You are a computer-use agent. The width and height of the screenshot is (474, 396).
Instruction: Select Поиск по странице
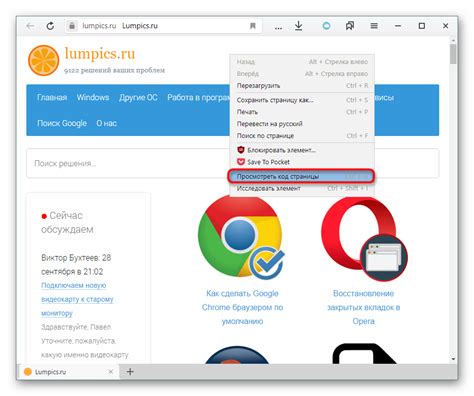pyautogui.click(x=302, y=136)
